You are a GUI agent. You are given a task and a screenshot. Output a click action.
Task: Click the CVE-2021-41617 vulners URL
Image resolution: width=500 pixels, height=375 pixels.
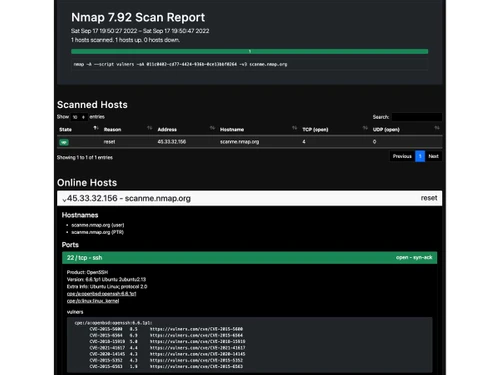coord(198,348)
